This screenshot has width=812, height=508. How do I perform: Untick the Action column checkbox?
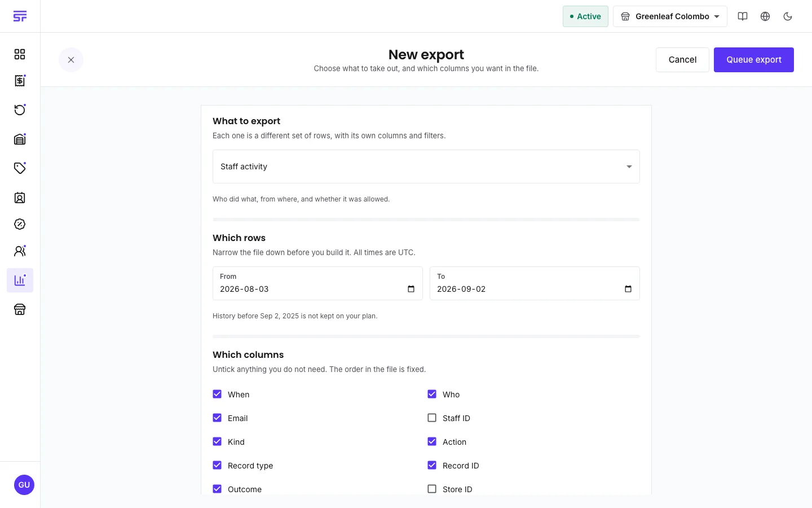(432, 441)
